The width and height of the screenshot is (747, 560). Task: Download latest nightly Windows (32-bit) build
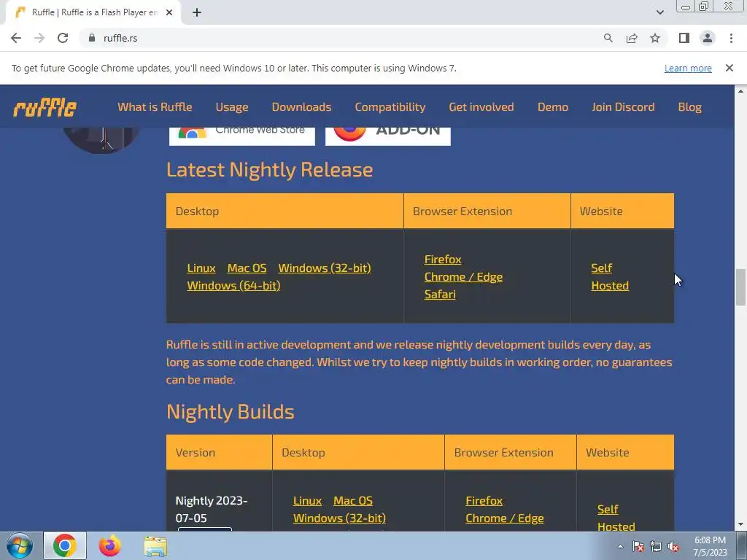(x=325, y=268)
